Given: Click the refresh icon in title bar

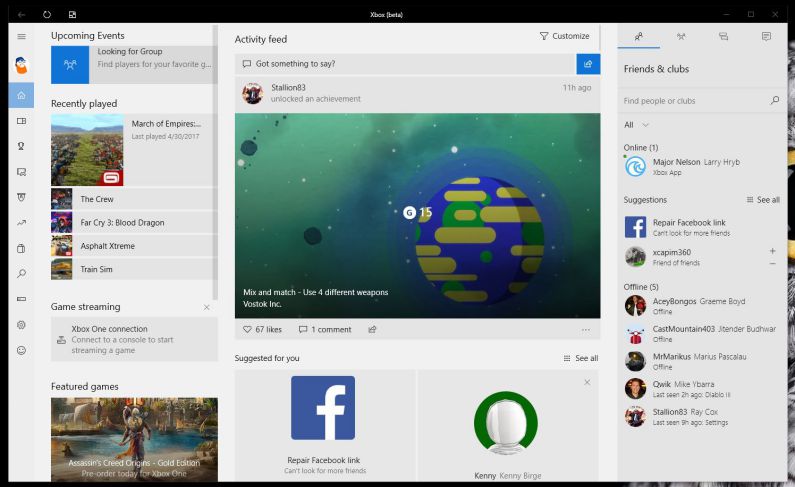Looking at the screenshot, I should pyautogui.click(x=47, y=14).
